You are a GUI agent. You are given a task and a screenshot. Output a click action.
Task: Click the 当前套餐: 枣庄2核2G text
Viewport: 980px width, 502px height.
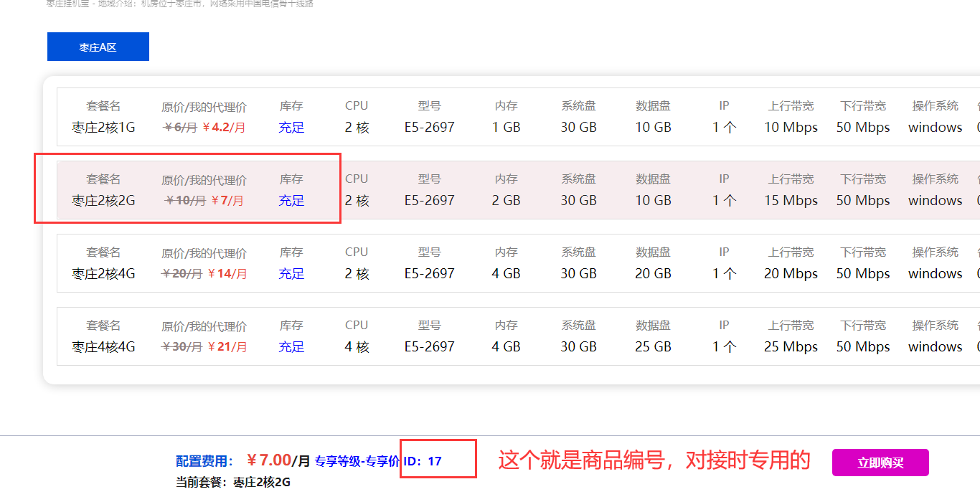coord(233,482)
